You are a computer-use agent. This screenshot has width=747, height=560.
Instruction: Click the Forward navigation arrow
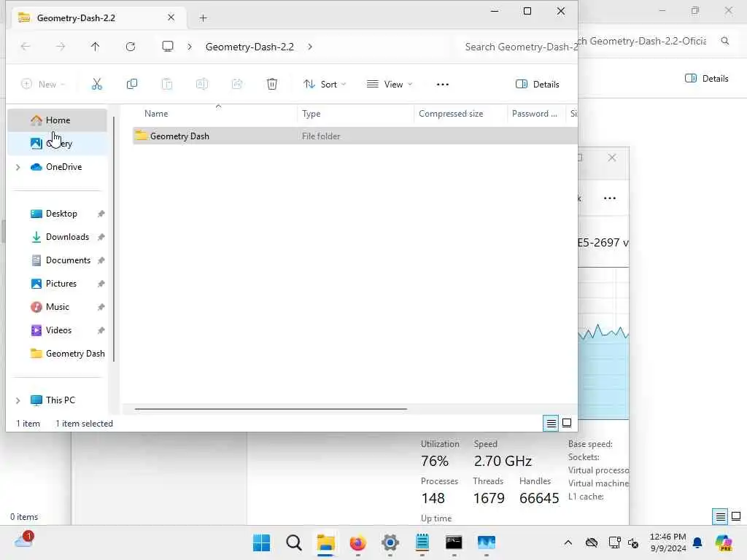(x=61, y=46)
